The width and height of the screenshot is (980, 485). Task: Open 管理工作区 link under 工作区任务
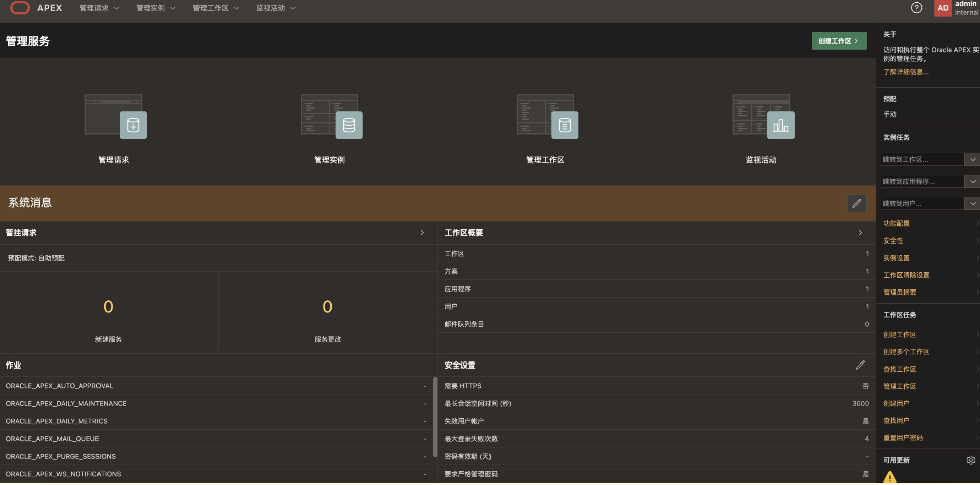900,386
